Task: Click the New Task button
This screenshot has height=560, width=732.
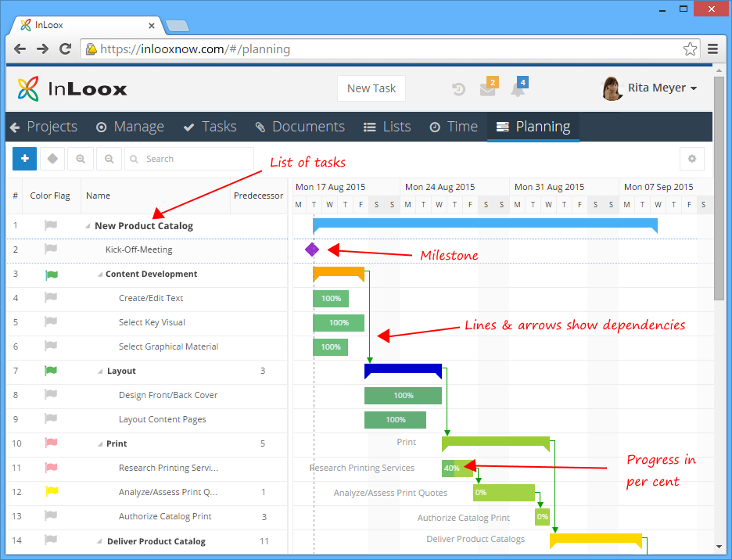Action: coord(371,88)
